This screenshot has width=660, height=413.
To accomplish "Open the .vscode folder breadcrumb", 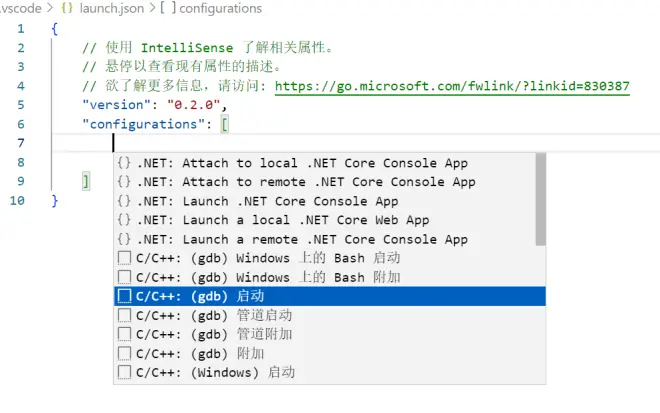I will 21,8.
